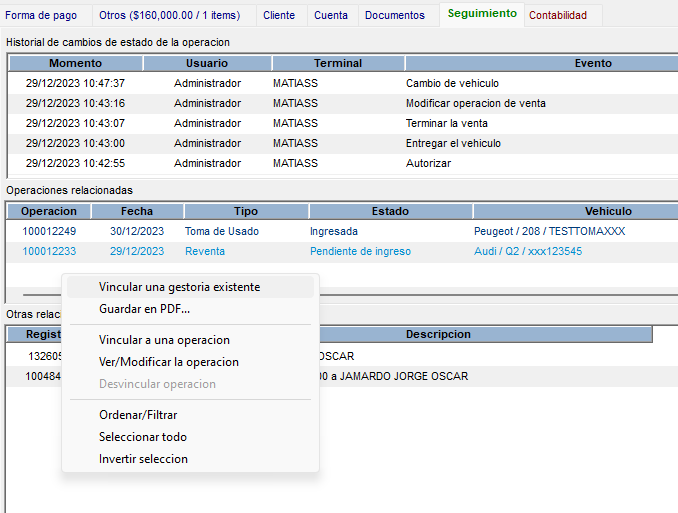Open the Cliente tab
Viewport: 678px width, 513px height.
[x=278, y=15]
